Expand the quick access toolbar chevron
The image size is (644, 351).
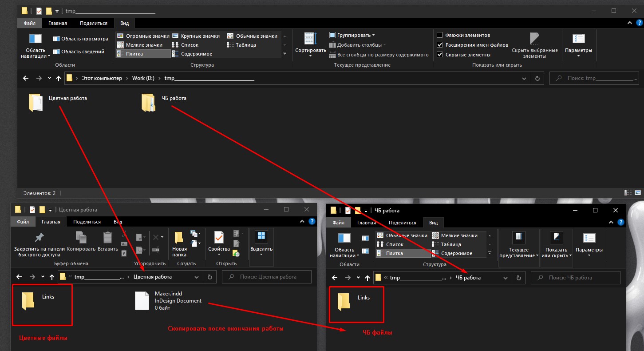click(x=56, y=10)
